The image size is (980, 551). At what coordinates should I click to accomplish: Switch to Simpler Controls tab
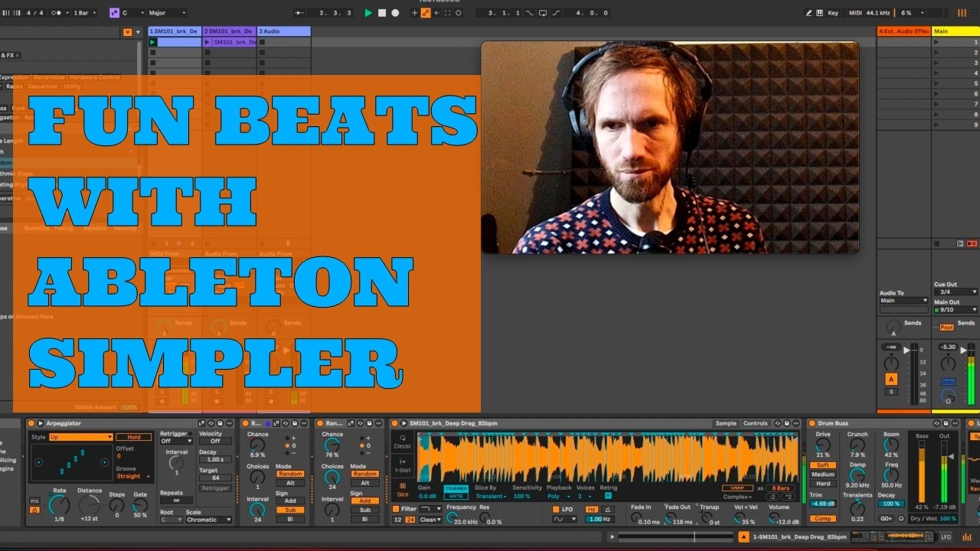tap(755, 423)
